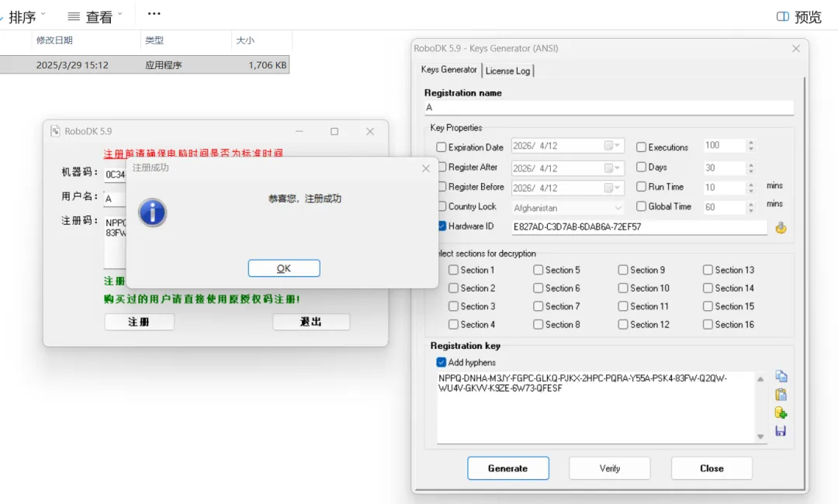Enable the Days checkbox

coord(642,167)
